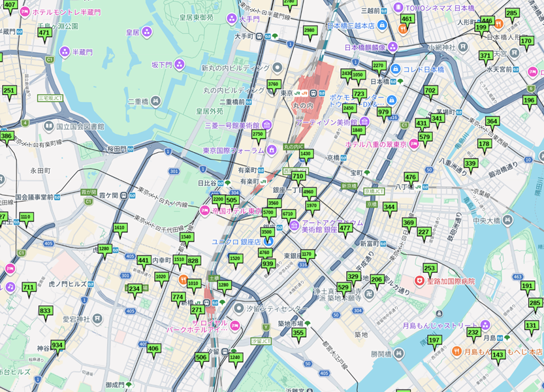The width and height of the screenshot is (544, 392).
Task: Select the blue UNIQLO 銀座 map marker
Action: [269, 242]
